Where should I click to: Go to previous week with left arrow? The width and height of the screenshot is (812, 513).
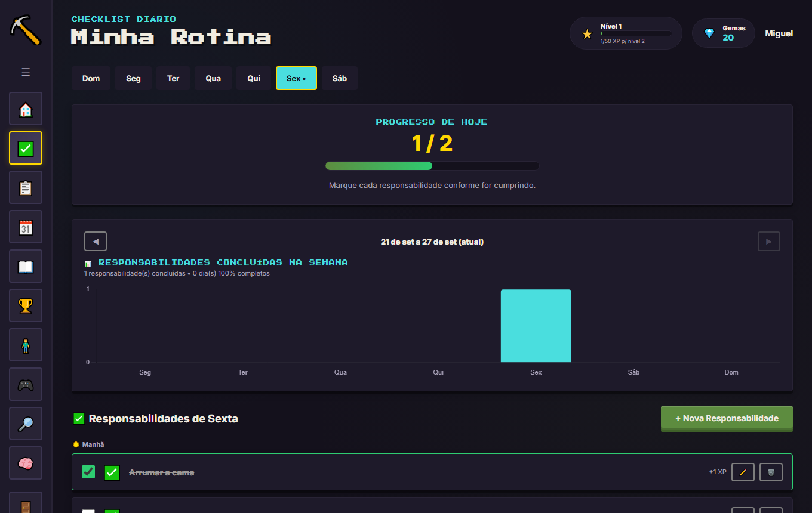96,242
